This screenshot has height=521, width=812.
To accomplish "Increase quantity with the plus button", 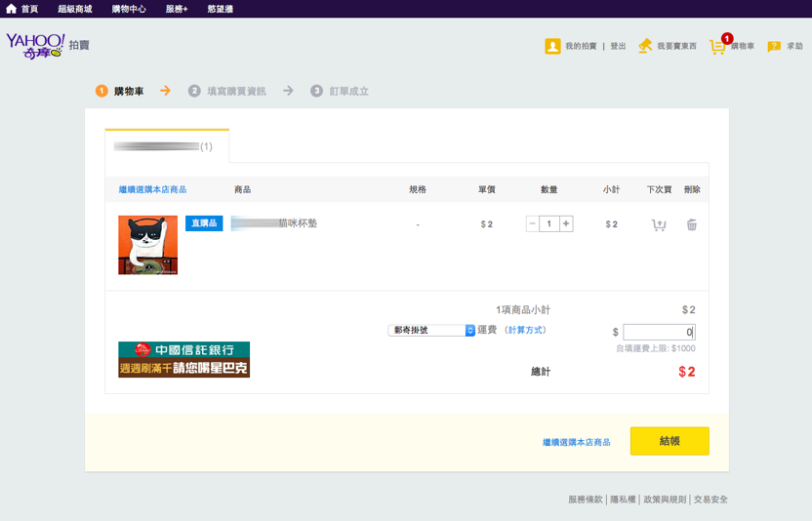I will click(x=566, y=223).
